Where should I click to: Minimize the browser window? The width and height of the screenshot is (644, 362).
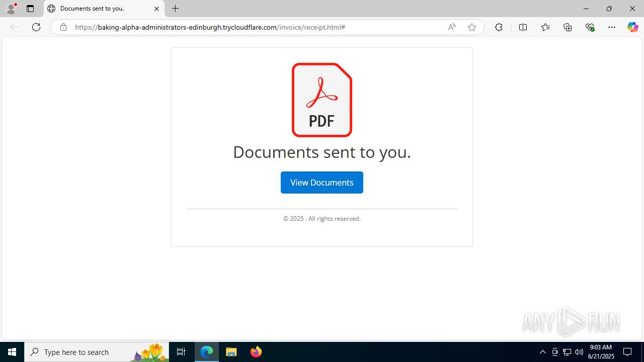click(x=586, y=9)
